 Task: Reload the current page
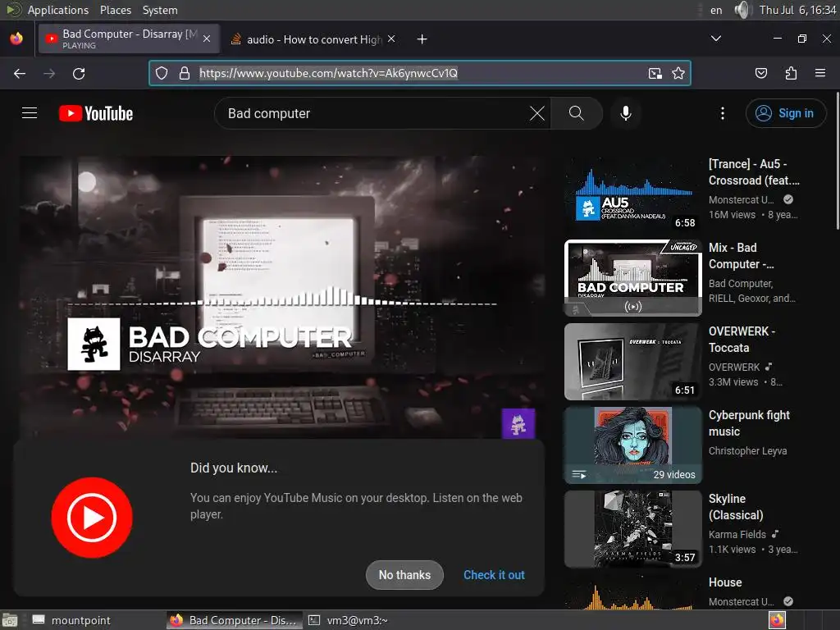pyautogui.click(x=79, y=73)
